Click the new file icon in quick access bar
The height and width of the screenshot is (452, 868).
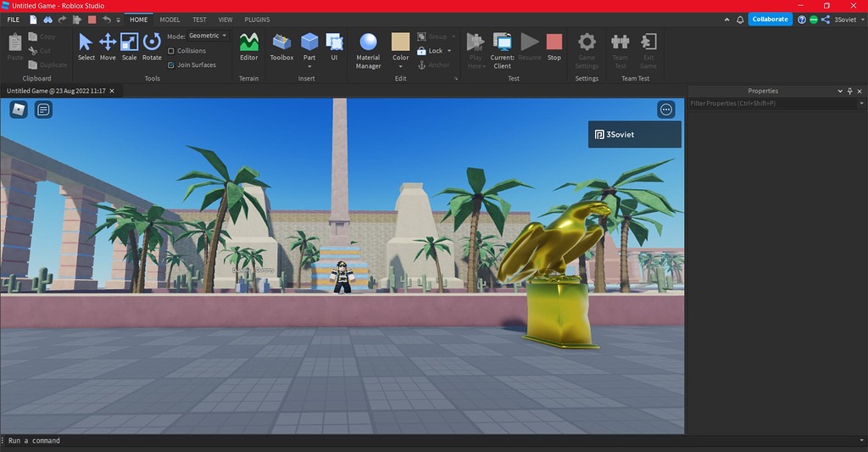tap(33, 20)
